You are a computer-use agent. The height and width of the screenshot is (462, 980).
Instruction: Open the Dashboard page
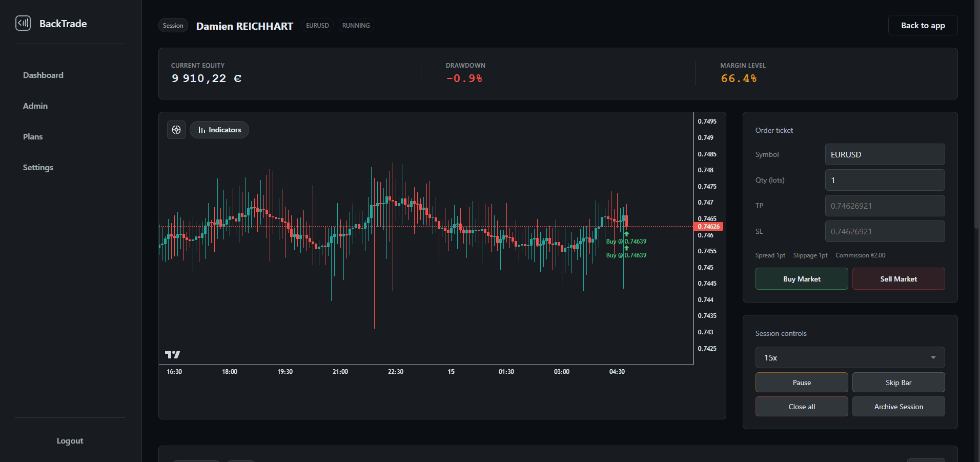click(x=43, y=75)
